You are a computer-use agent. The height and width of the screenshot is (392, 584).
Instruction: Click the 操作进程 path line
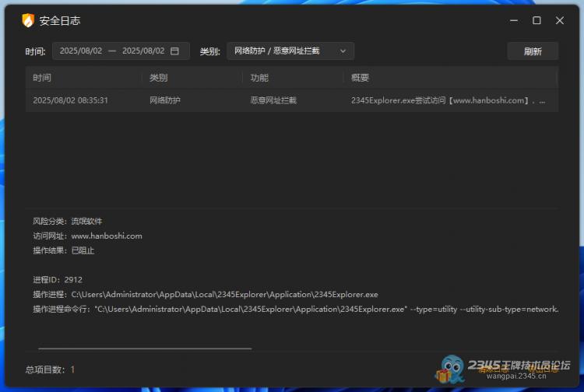pyautogui.click(x=206, y=295)
